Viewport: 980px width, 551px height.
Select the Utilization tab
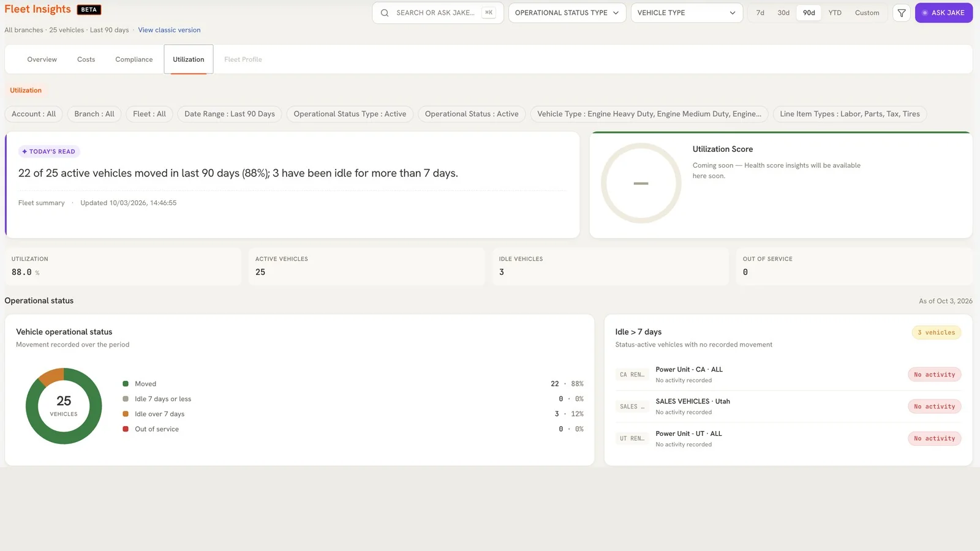click(189, 59)
